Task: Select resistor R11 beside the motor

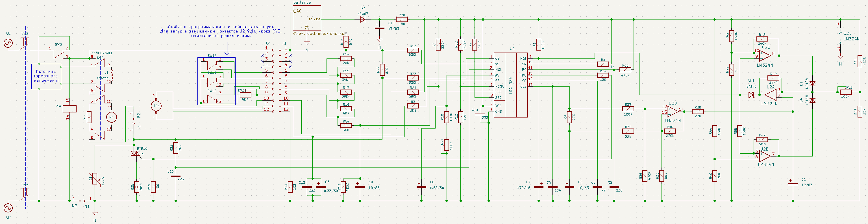Action: pos(89,117)
